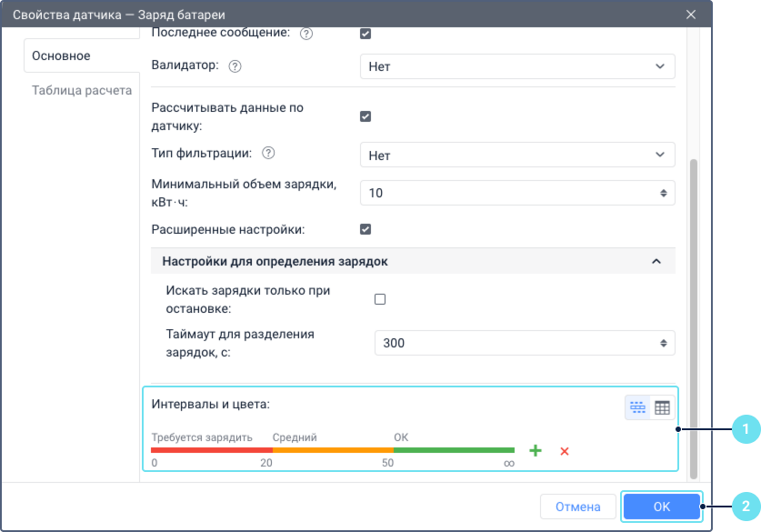Screen dimensions: 761x532
Task: Add a new color interval
Action: [x=536, y=450]
